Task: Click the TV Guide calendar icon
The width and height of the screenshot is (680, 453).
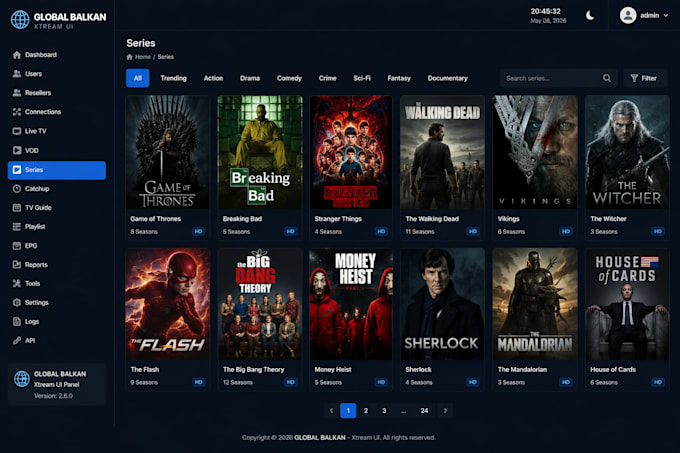Action: point(17,208)
